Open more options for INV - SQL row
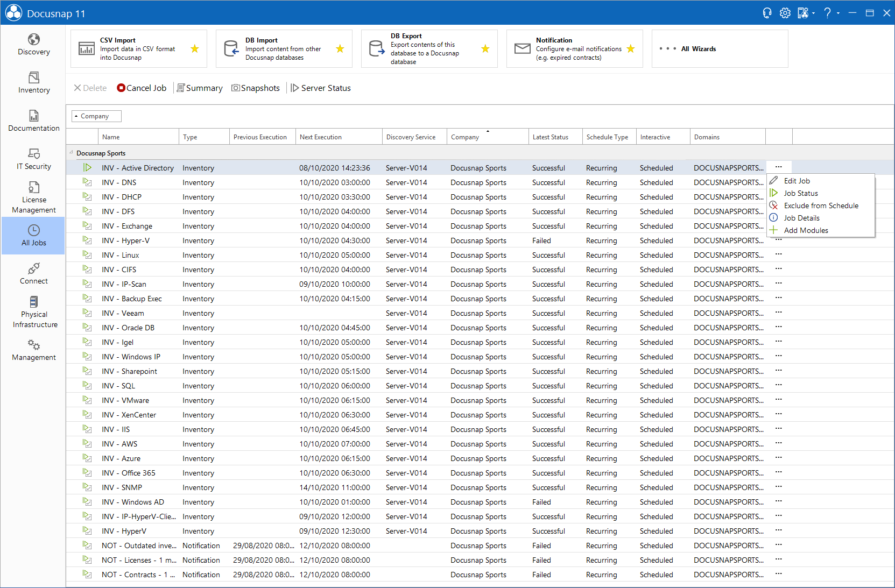 pos(779,385)
